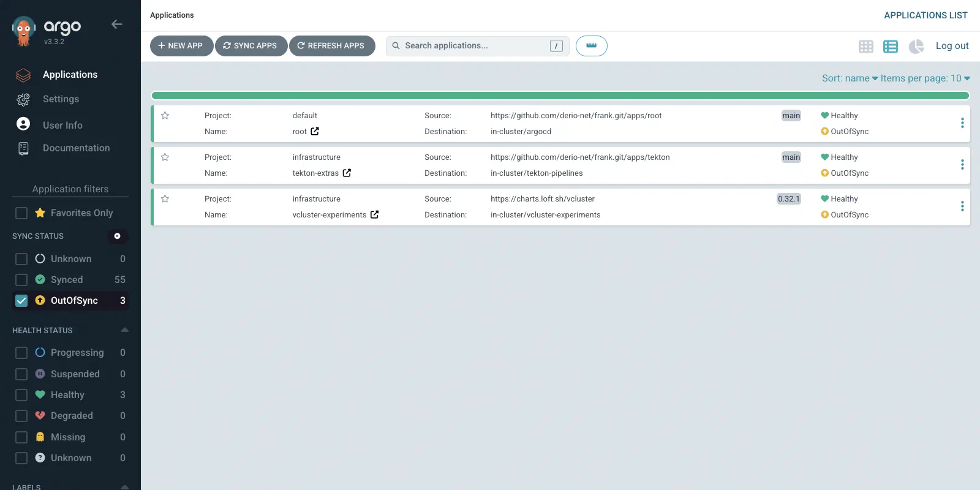
Task: Check the Missing health filter
Action: 21,437
